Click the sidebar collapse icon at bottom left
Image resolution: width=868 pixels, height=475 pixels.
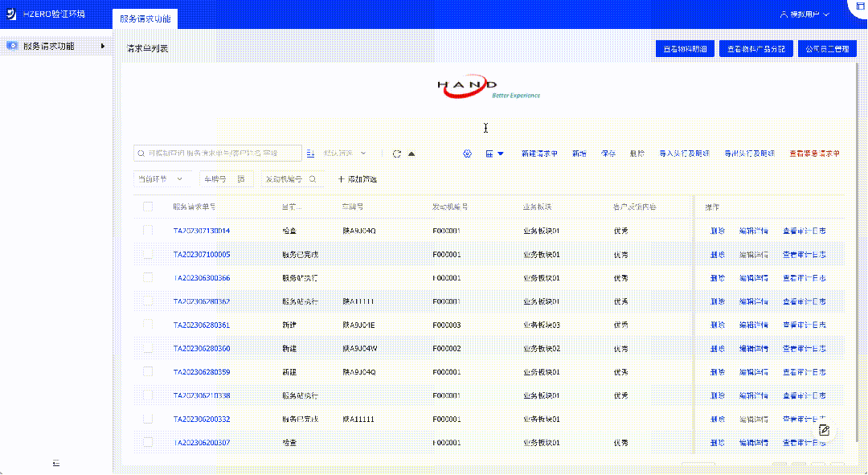pos(56,463)
